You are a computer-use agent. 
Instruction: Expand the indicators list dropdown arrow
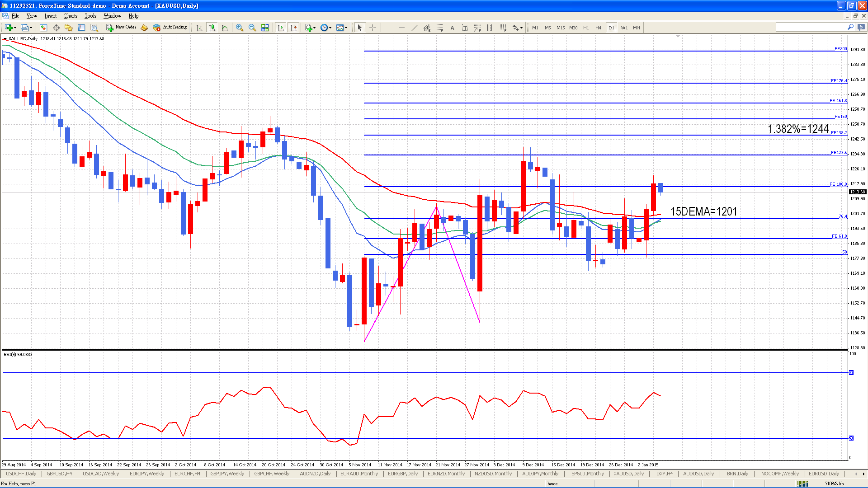click(314, 28)
